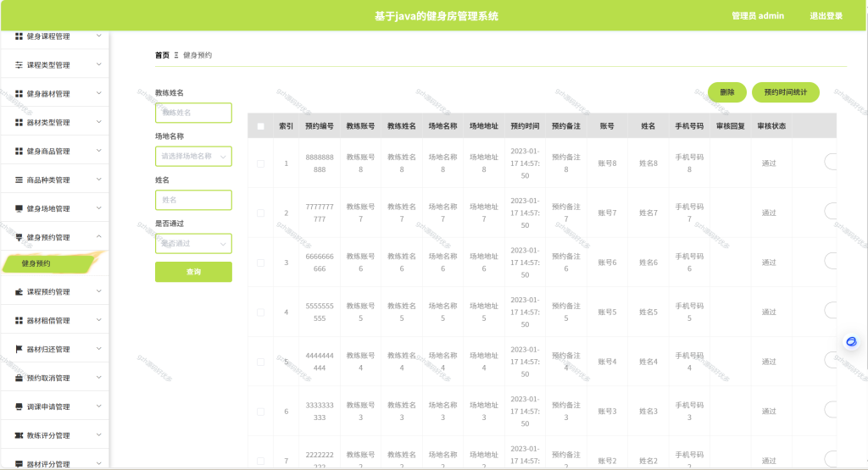Image resolution: width=868 pixels, height=470 pixels.
Task: Check the row with 预约编号 2222222
Action: 261,462
